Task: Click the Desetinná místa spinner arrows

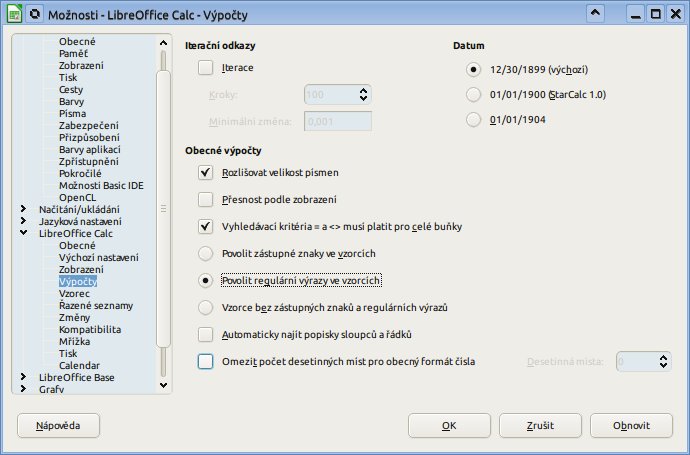Action: point(663,362)
